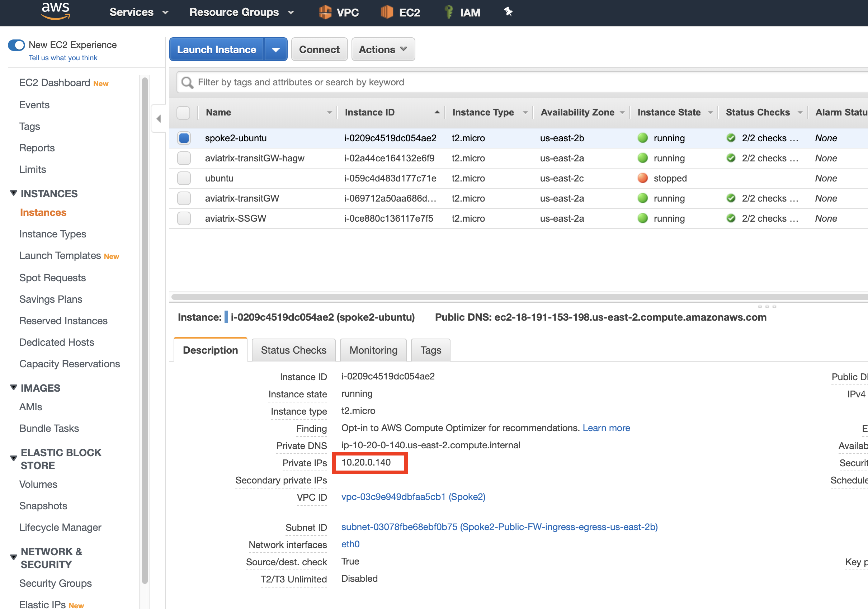
Task: Click the AWS logo home icon
Action: [x=55, y=11]
